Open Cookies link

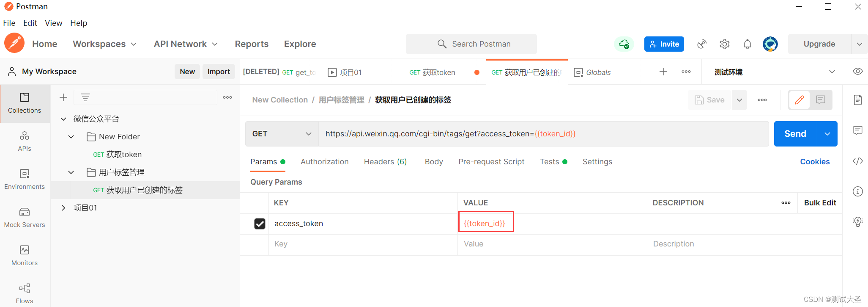click(x=815, y=162)
